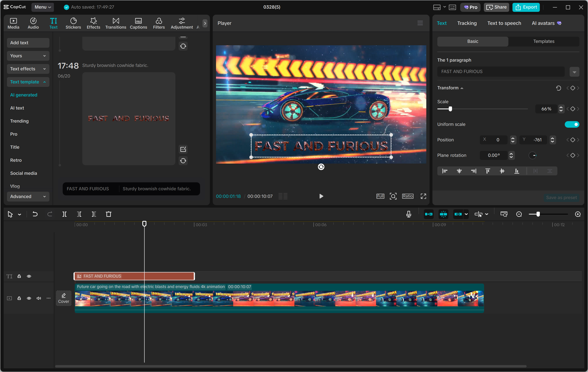This screenshot has width=588, height=372.
Task: Expand the Text effects dropdown
Action: [28, 69]
